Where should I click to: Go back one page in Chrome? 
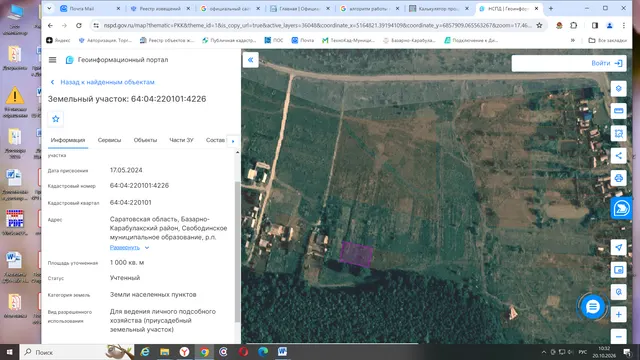pyautogui.click(x=50, y=25)
